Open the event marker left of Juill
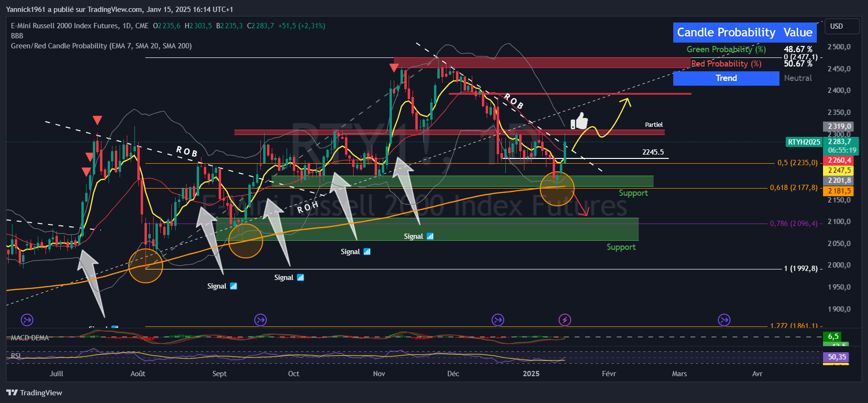Image resolution: width=868 pixels, height=403 pixels. (x=27, y=320)
